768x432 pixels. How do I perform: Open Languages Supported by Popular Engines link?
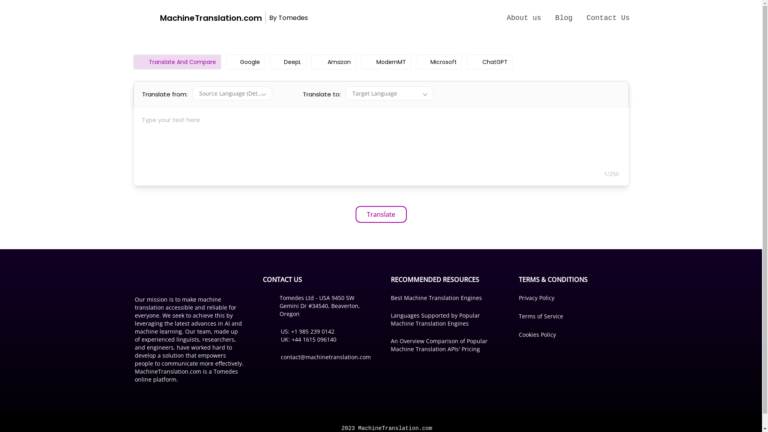pyautogui.click(x=435, y=319)
